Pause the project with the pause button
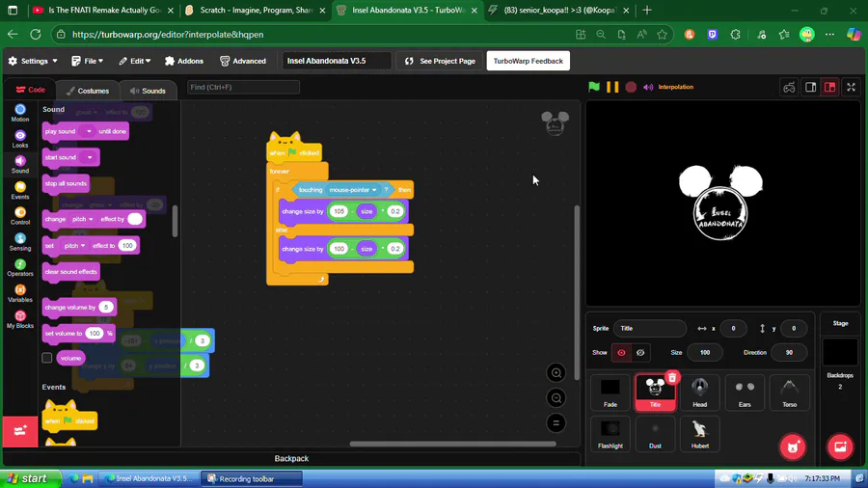 pyautogui.click(x=612, y=87)
